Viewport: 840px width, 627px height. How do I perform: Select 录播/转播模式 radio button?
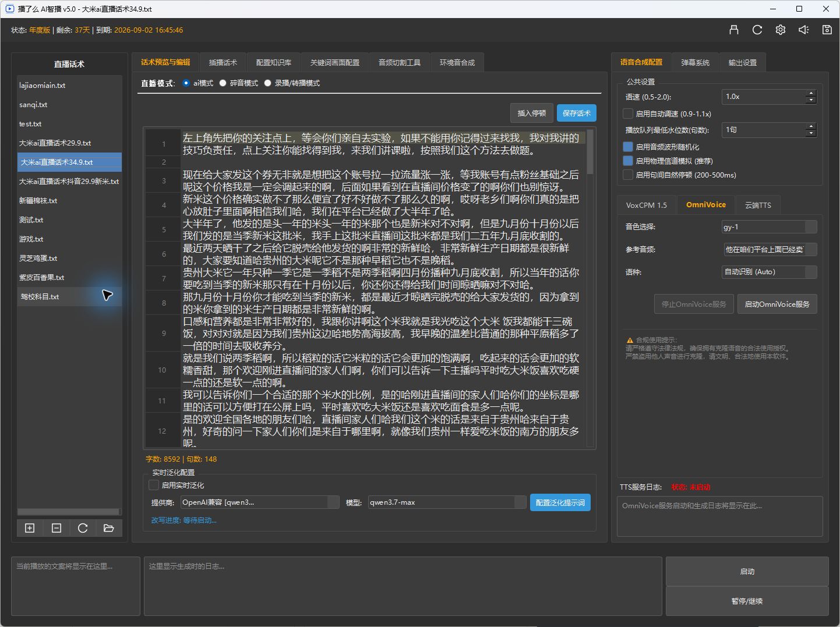click(268, 83)
